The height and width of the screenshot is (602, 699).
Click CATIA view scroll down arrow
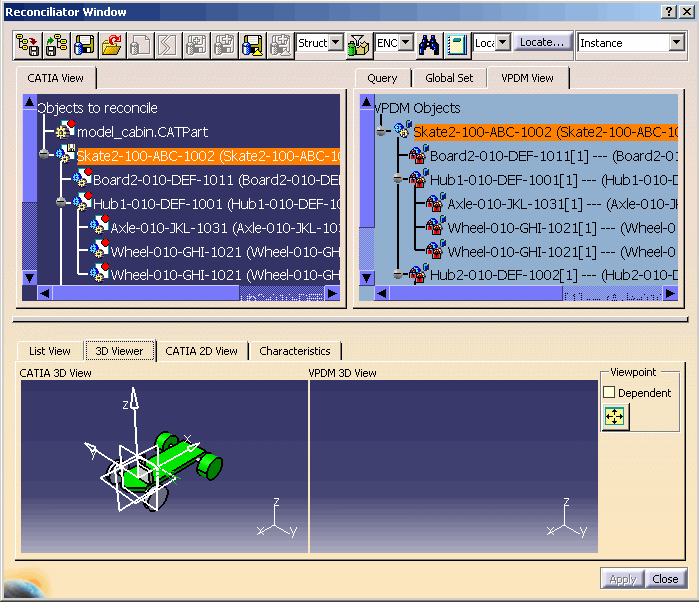point(29,278)
